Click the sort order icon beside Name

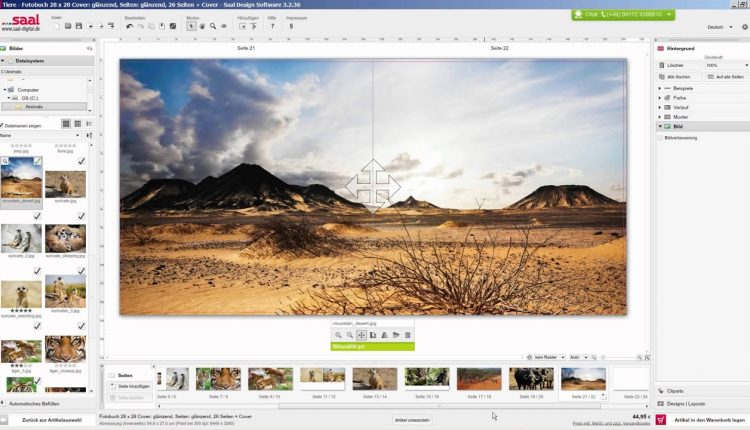click(x=89, y=136)
